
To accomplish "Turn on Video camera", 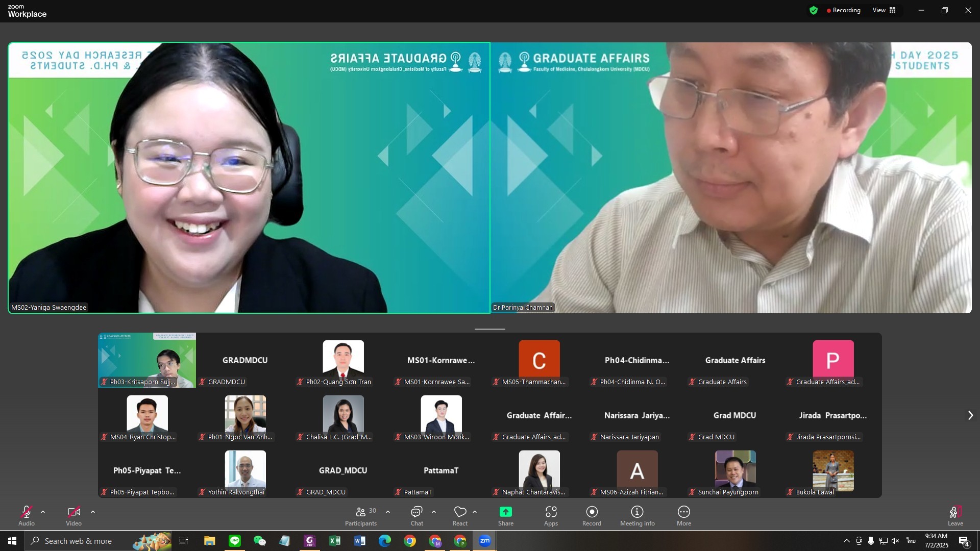I will [73, 512].
